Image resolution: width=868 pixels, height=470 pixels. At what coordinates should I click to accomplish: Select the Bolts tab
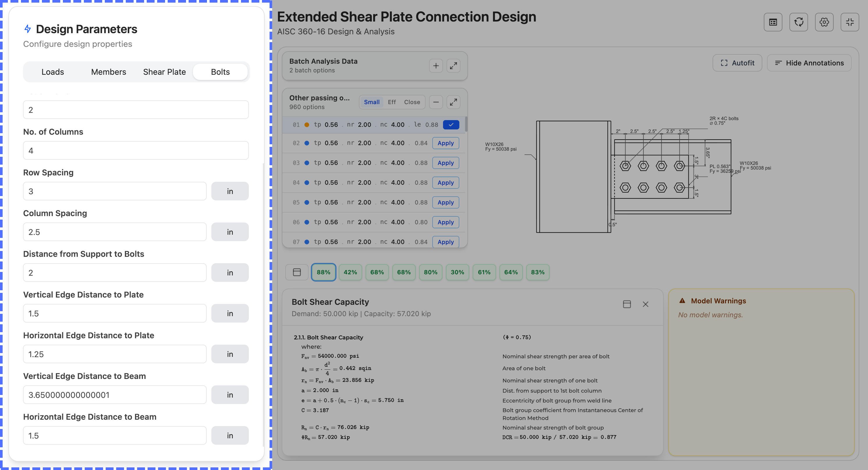pos(220,72)
